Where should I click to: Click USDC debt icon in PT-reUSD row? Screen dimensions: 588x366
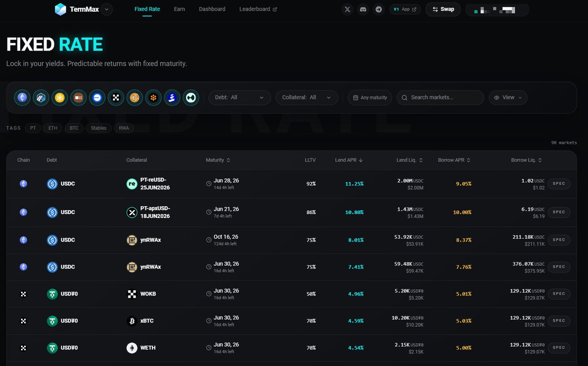(x=52, y=184)
